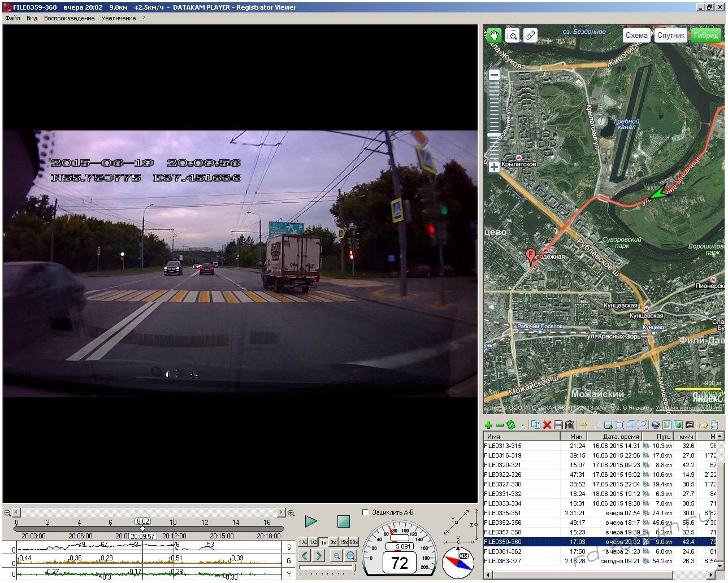
Task: Set playback speed to 3x
Action: (333, 542)
